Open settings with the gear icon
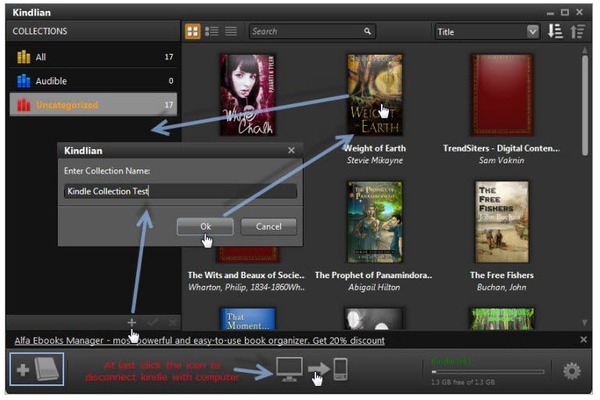Image resolution: width=600 pixels, height=400 pixels. click(x=572, y=371)
